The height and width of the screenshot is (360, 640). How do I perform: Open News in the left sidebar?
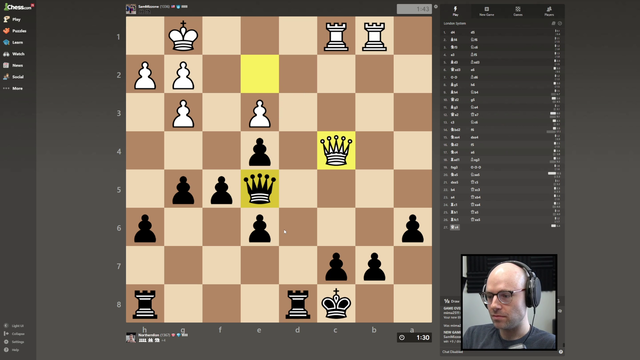coord(13,65)
